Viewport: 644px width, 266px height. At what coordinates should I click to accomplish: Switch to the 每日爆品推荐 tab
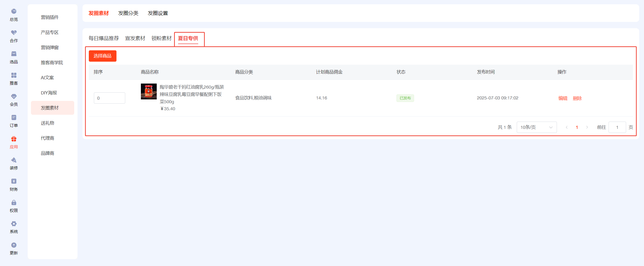click(104, 38)
